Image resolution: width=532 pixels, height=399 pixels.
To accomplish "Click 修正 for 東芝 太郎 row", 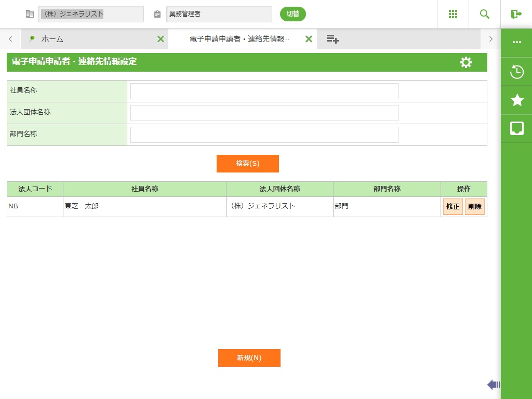I will (x=453, y=206).
